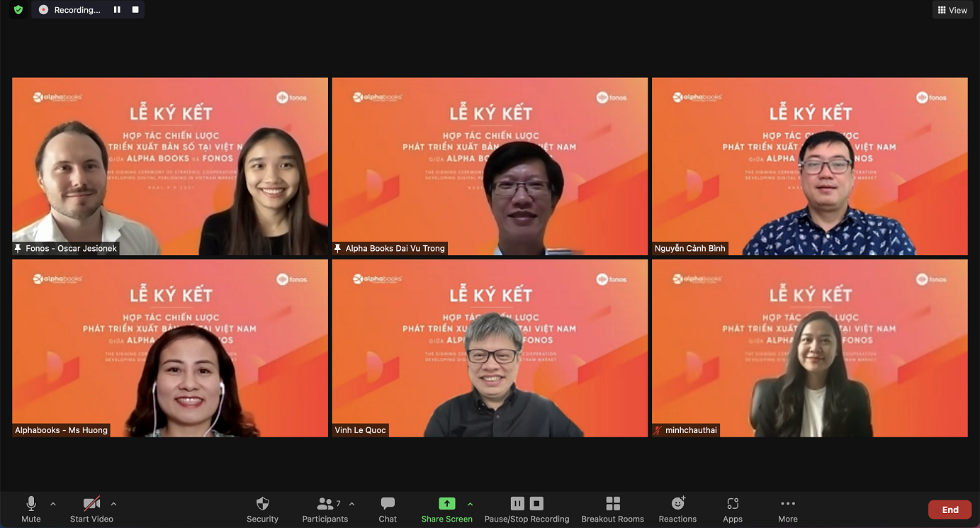Select minhchauthai video tile
Image resolution: width=980 pixels, height=528 pixels.
pyautogui.click(x=810, y=348)
